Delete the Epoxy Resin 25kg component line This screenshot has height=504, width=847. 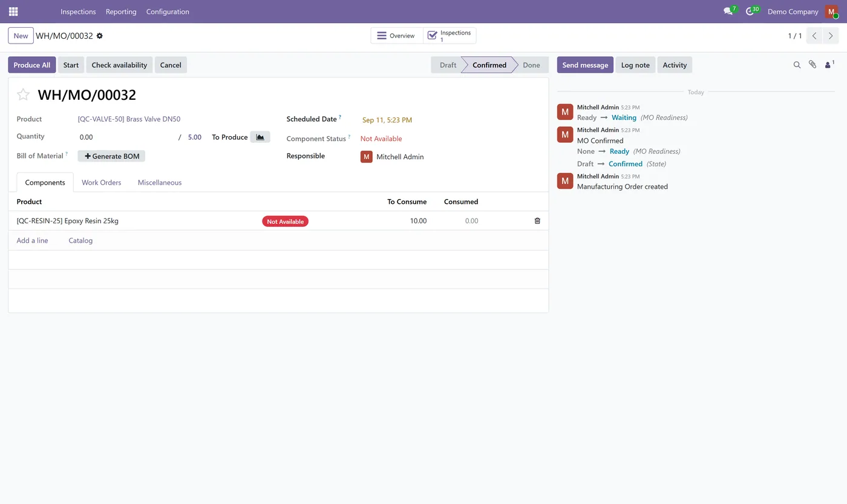tap(537, 221)
